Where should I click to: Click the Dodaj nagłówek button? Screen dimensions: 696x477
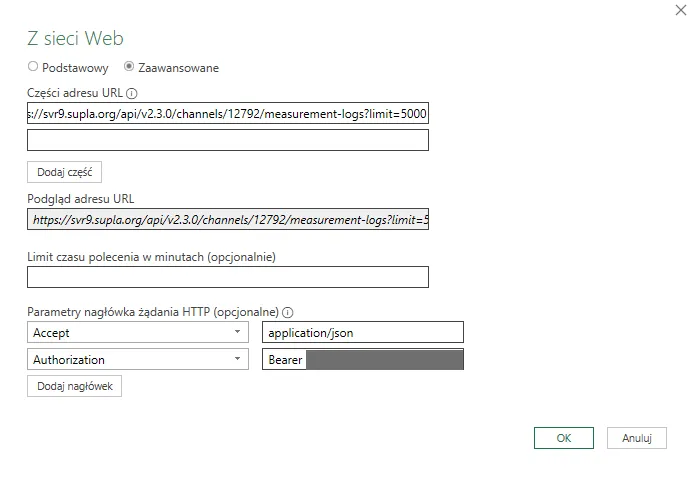pos(75,386)
